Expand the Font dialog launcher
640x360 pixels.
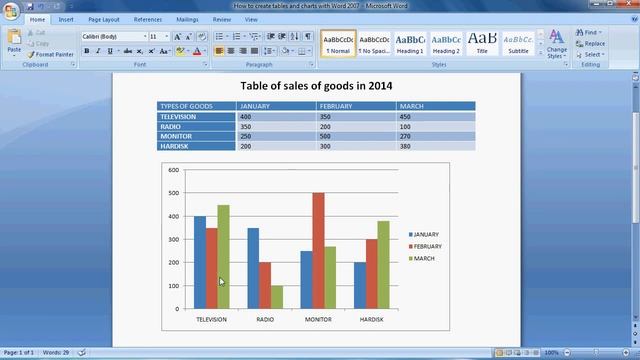(205, 64)
